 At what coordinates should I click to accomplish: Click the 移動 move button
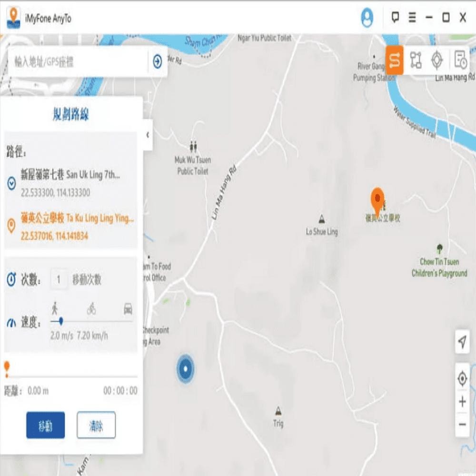[45, 426]
